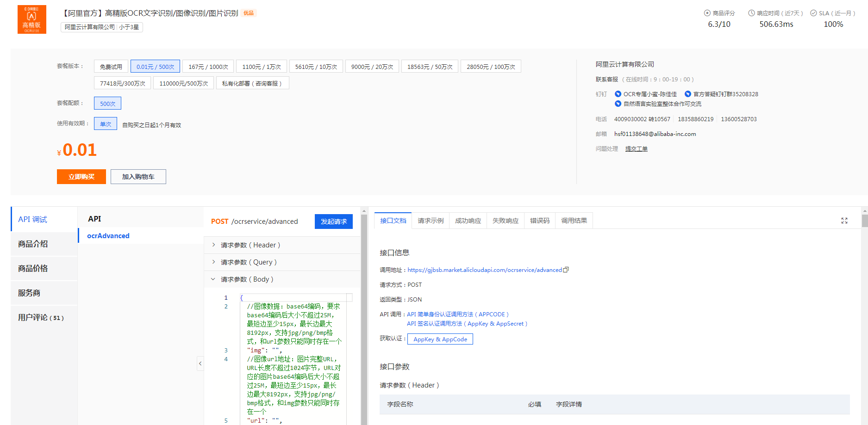Click the Alibaba OCR product logo thumbnail

pyautogui.click(x=32, y=19)
